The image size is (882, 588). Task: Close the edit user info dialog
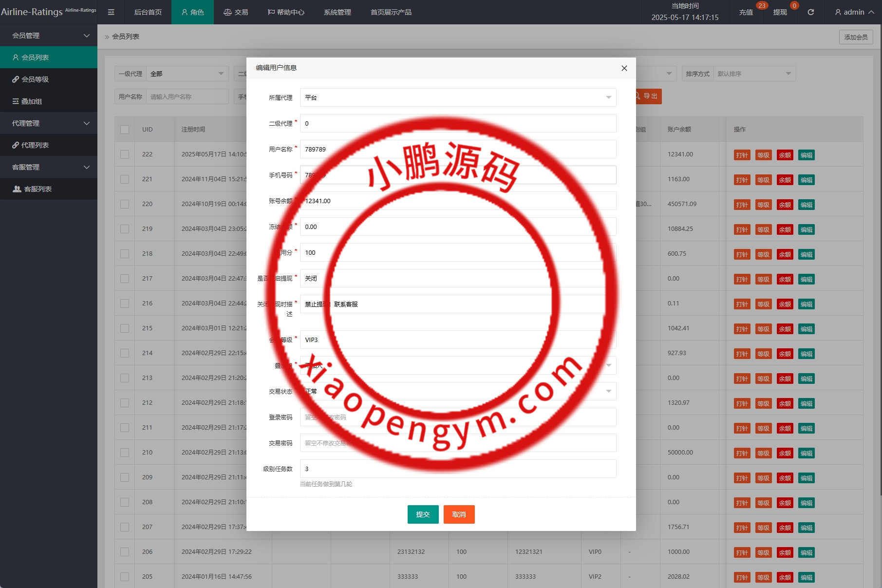tap(624, 68)
